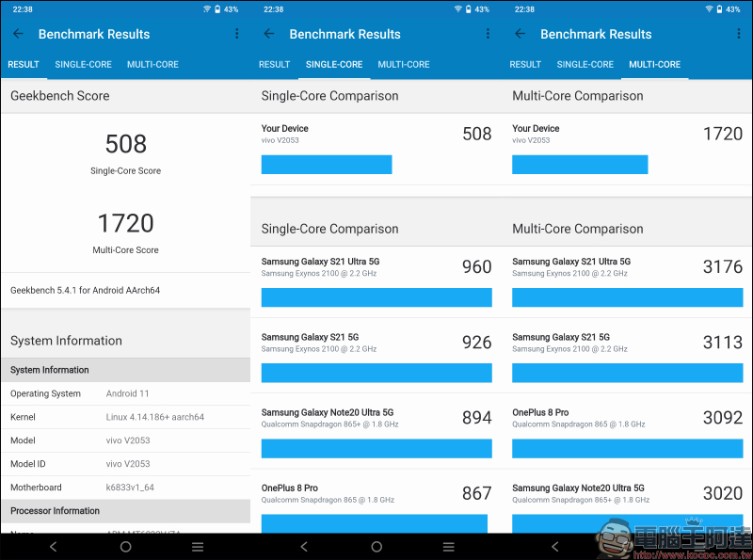This screenshot has width=753, height=560.
Task: Tap the 508 Single-Core Score value
Action: pos(126,144)
